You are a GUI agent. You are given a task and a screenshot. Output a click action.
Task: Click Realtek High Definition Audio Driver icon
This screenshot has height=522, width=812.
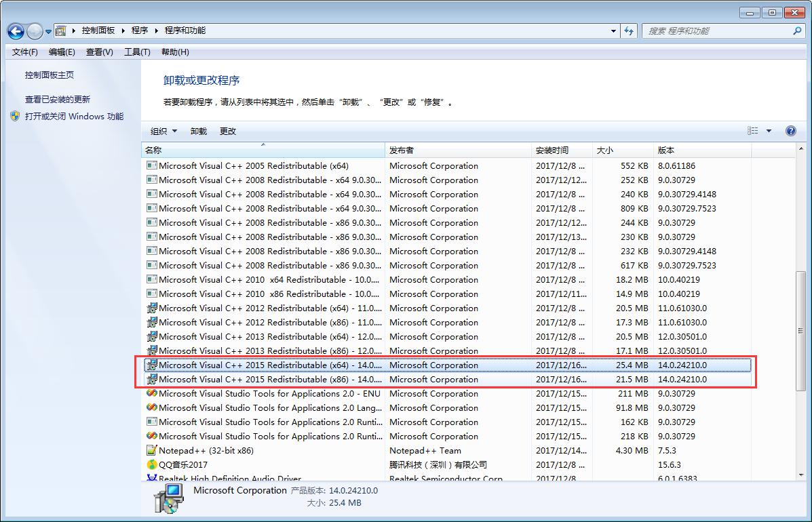click(x=152, y=477)
